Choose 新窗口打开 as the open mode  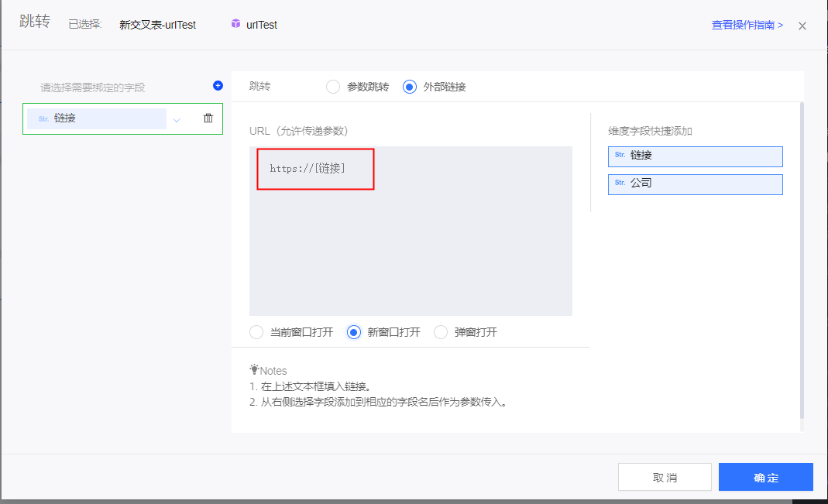click(x=354, y=332)
